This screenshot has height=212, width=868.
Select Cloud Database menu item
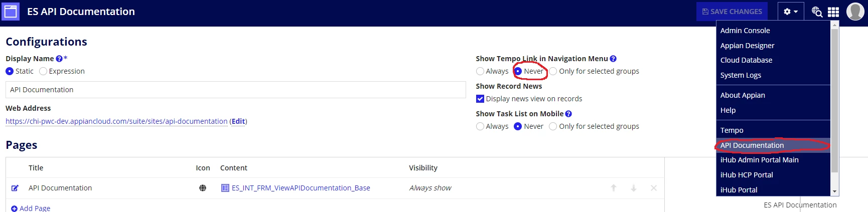click(773, 60)
